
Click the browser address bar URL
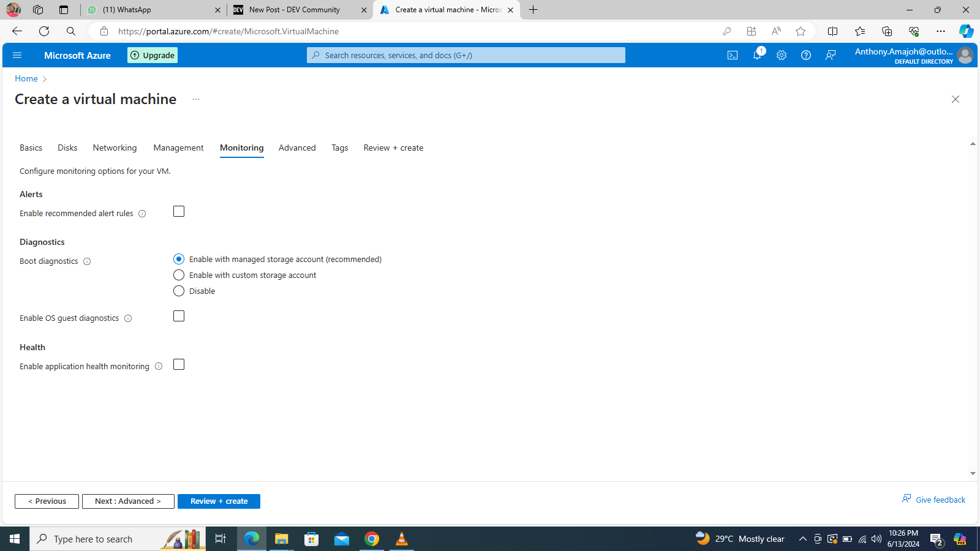[228, 31]
